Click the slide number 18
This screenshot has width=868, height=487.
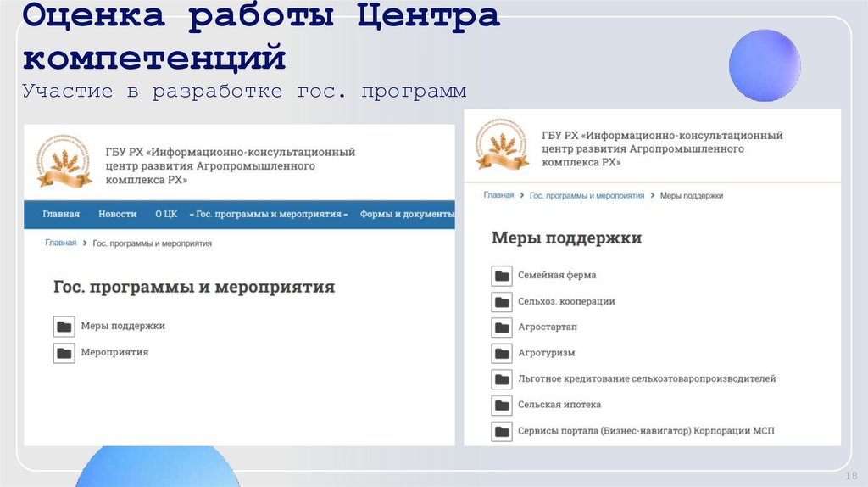pyautogui.click(x=851, y=476)
